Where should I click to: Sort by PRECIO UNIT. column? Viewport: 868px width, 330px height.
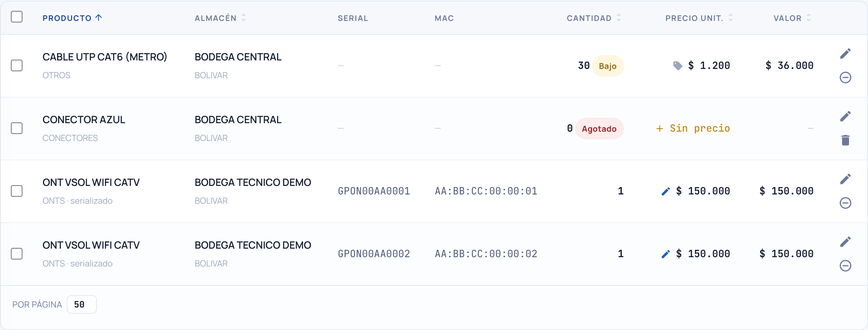[x=699, y=18]
